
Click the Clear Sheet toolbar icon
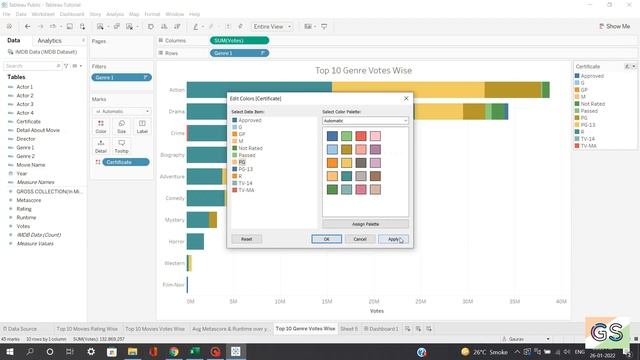coord(129,27)
